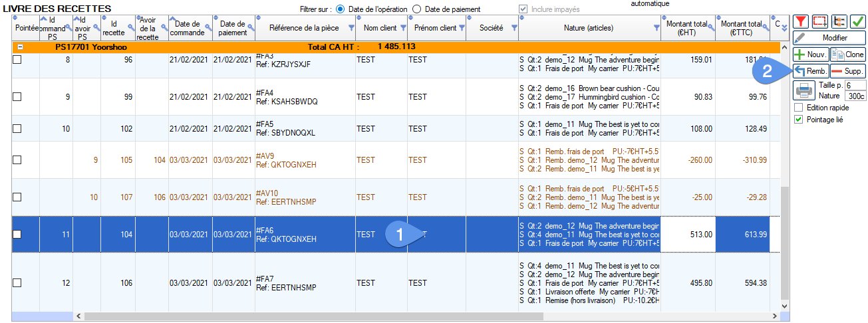Select the row with #FA7 Ref: EERTNHSMP
The width and height of the screenshot is (868, 323).
[x=396, y=283]
